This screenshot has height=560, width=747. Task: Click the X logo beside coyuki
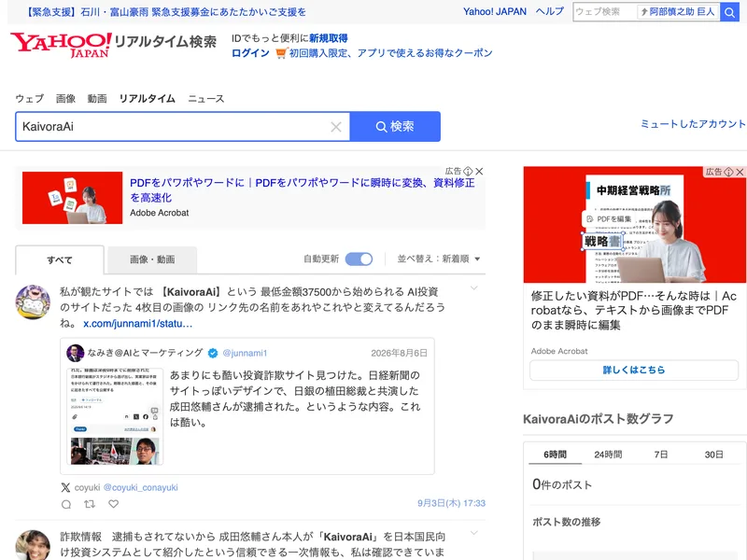[x=65, y=487]
